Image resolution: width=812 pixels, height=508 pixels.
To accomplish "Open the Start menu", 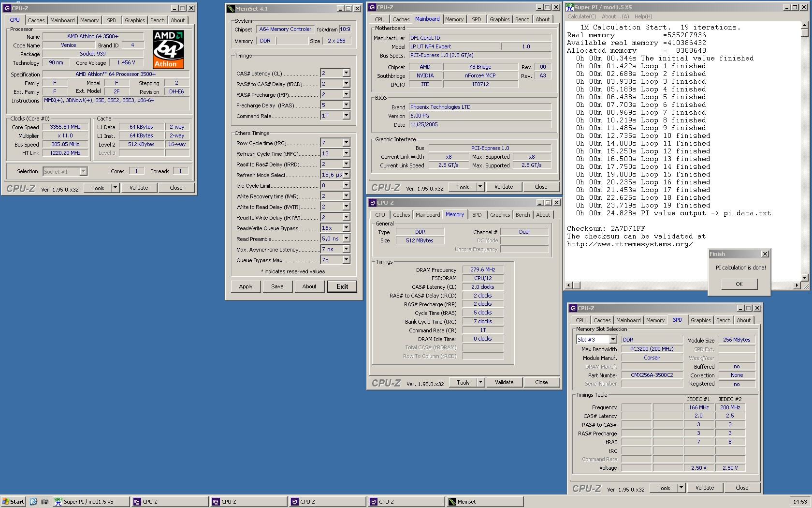I will tap(14, 502).
